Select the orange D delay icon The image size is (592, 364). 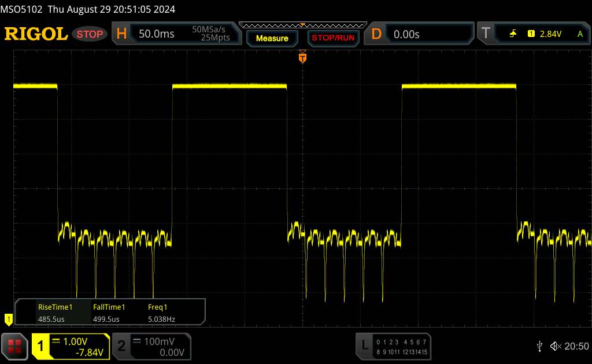pyautogui.click(x=376, y=34)
